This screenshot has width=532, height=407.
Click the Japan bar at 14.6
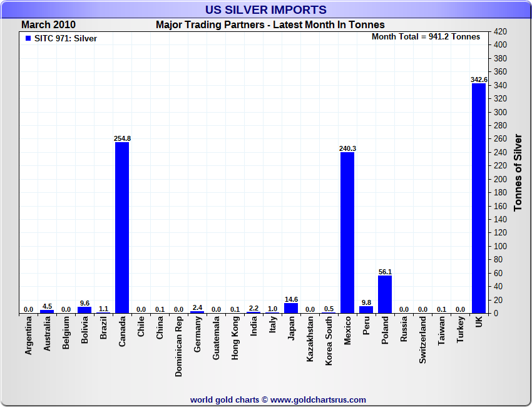click(x=291, y=308)
